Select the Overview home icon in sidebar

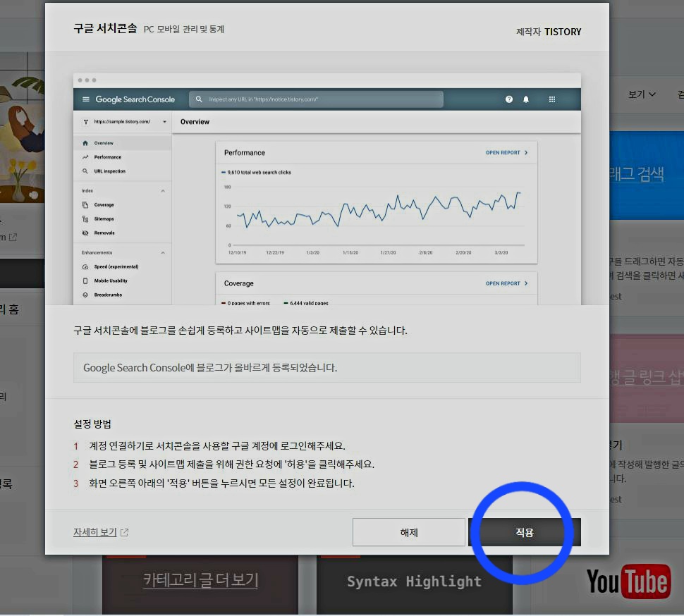click(84, 143)
